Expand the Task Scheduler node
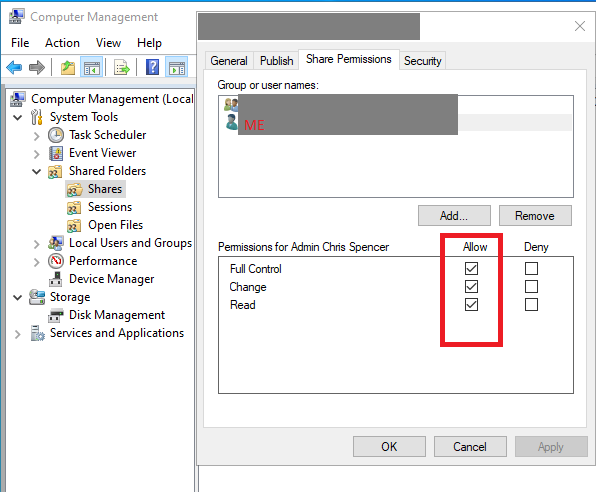Viewport: 597px width, 495px height. click(37, 136)
